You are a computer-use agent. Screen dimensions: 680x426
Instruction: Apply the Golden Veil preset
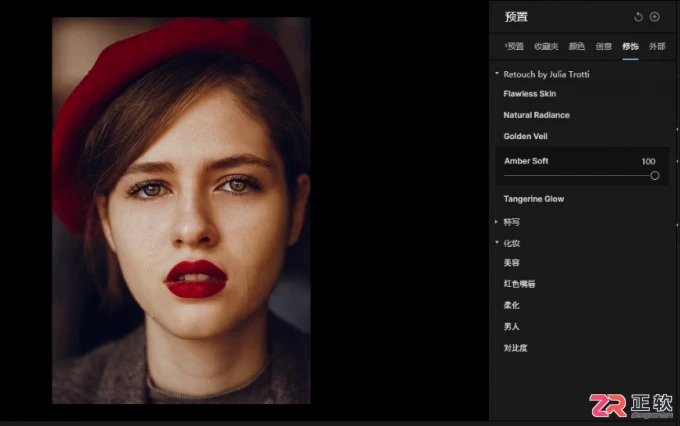[525, 136]
